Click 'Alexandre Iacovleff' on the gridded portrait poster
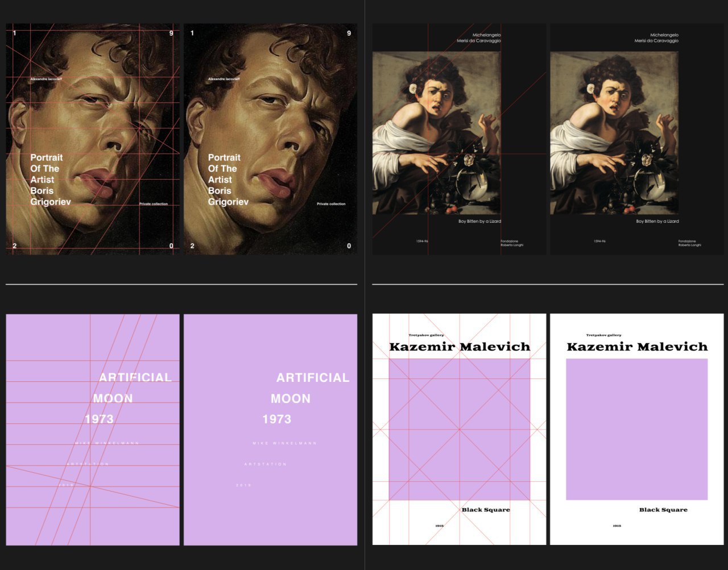 pyautogui.click(x=46, y=79)
